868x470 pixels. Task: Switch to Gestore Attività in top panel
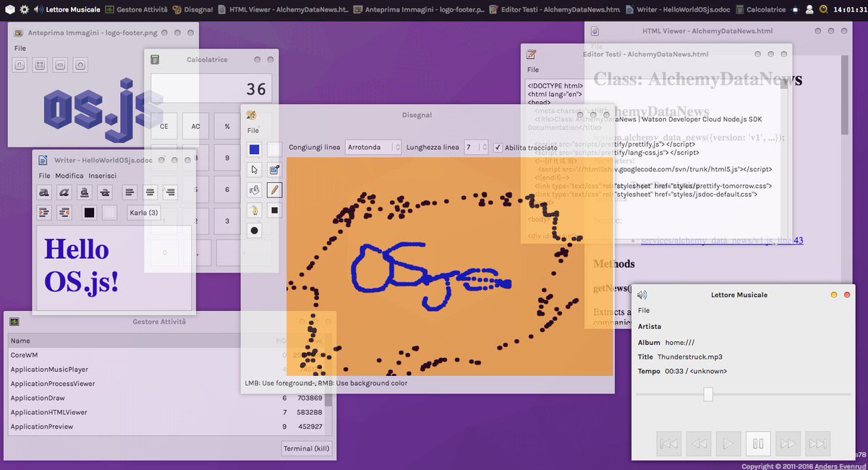(x=136, y=10)
